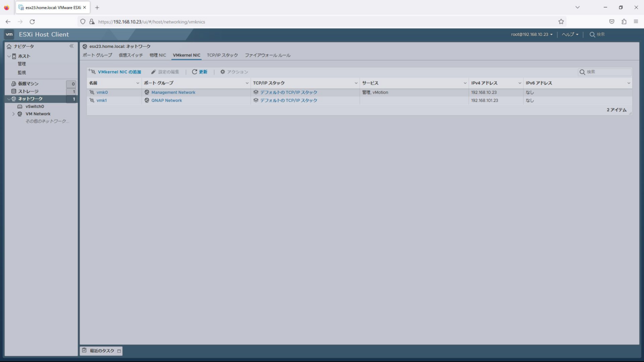Click the 更新 refresh button label
The image size is (644, 362).
[203, 72]
